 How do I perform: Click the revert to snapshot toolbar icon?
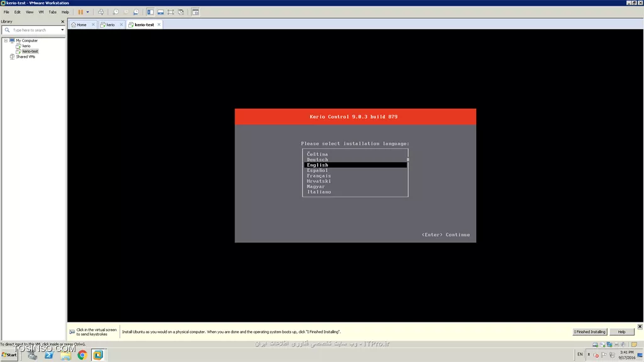126,12
